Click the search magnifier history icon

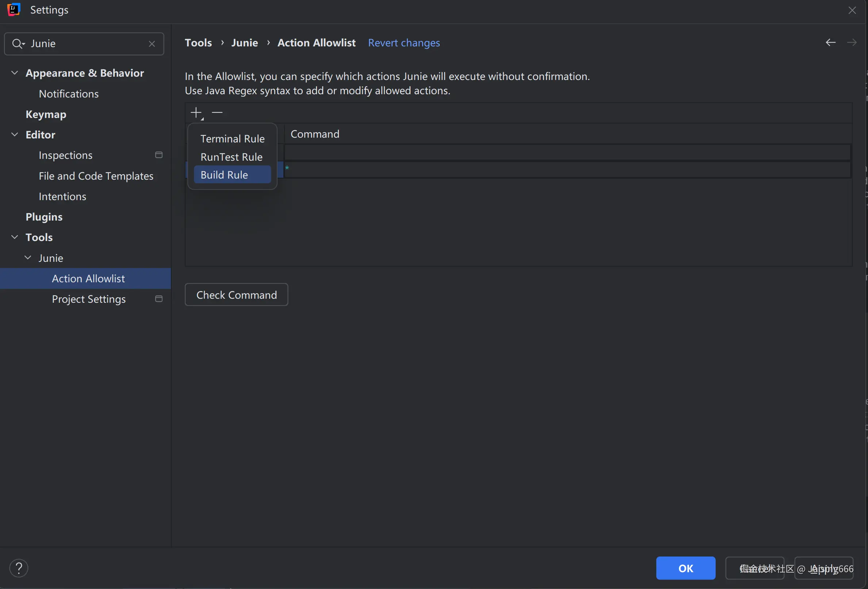[x=18, y=44]
